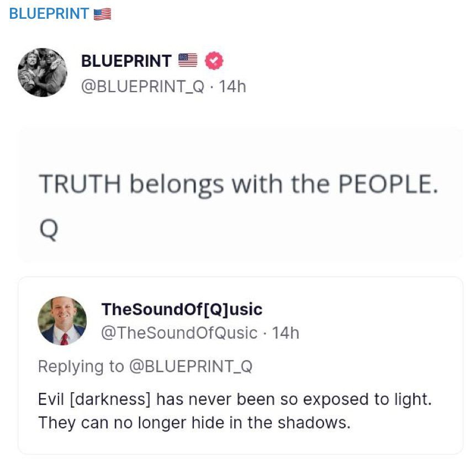Click the flag emoji beside the top channel title
Image resolution: width=476 pixels, height=459 pixels.
click(x=102, y=14)
